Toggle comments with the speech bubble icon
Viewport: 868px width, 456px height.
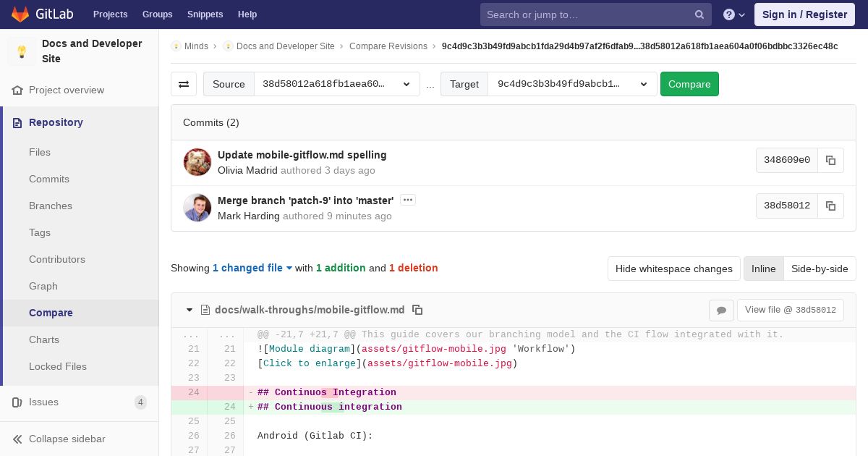[x=721, y=310]
